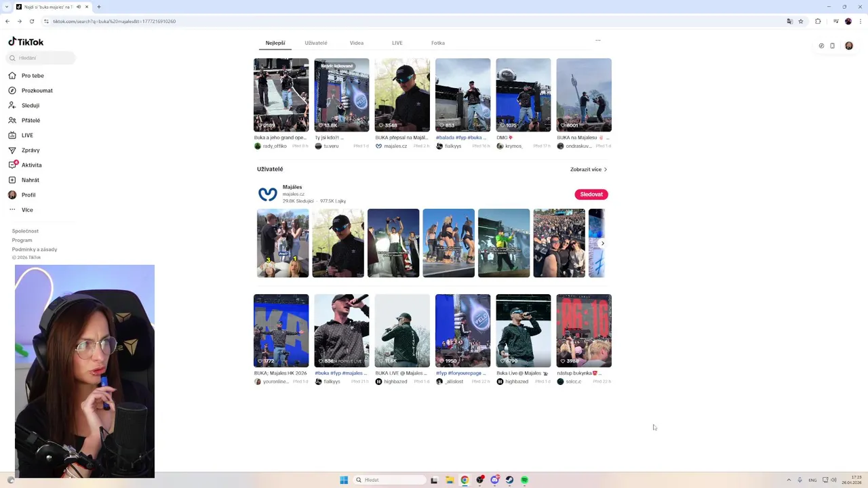Go back with the browser back arrow
The image size is (868, 488).
pyautogui.click(x=8, y=21)
